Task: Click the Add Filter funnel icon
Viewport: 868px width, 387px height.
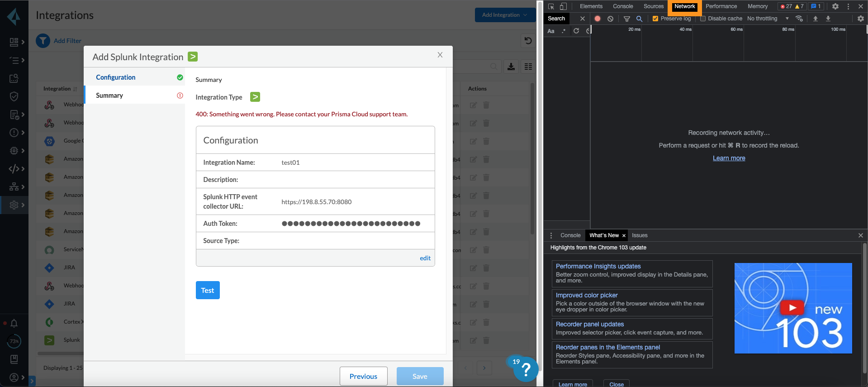Action: [43, 41]
